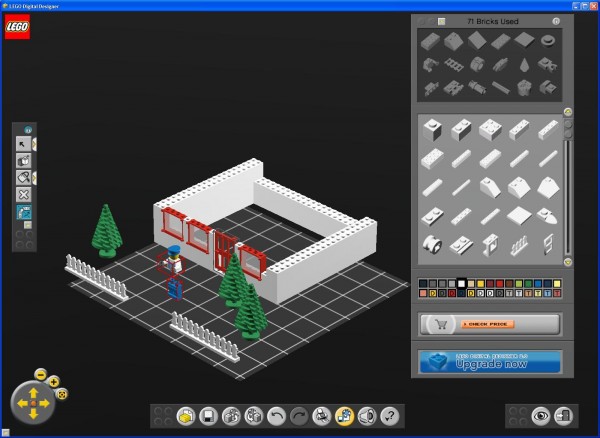Viewport: 600px width, 438px height.
Task: Save the model using the floppy disk icon
Action: coord(209,416)
